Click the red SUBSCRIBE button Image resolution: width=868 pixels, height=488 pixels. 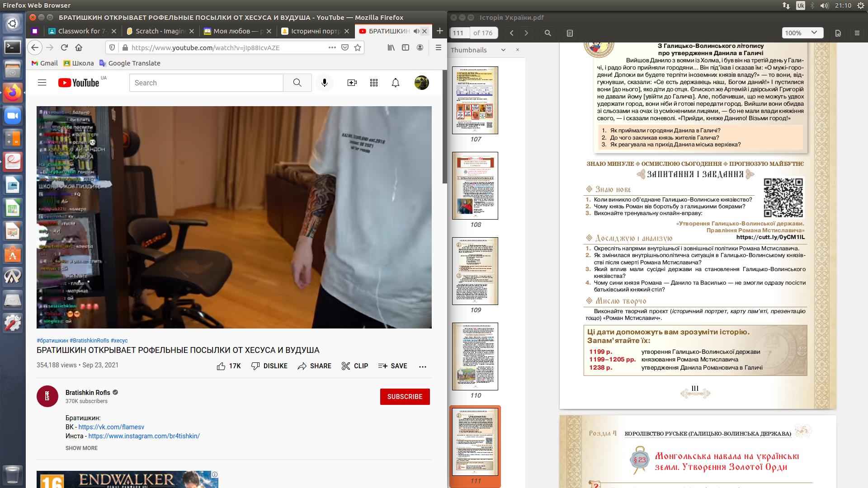405,397
